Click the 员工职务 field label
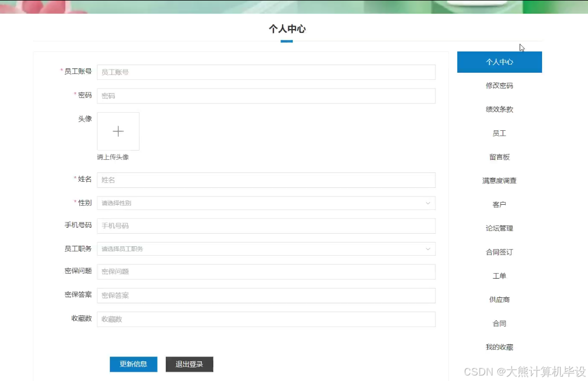Viewport: 588px width, 381px height. pyautogui.click(x=78, y=249)
